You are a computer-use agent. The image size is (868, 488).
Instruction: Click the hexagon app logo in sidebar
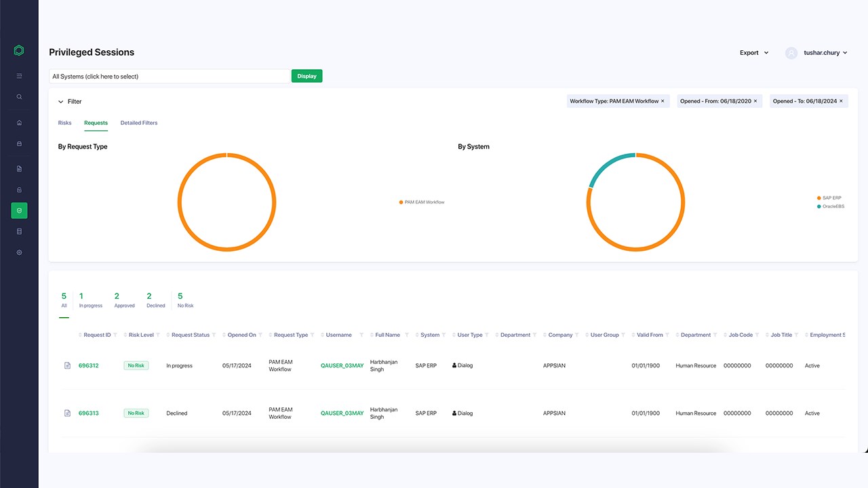(19, 50)
